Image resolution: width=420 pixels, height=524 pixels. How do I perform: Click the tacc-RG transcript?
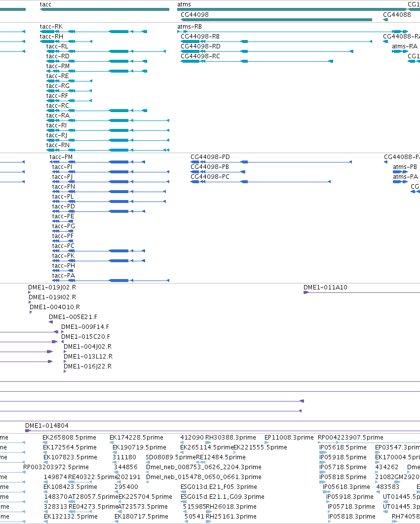pos(70,91)
